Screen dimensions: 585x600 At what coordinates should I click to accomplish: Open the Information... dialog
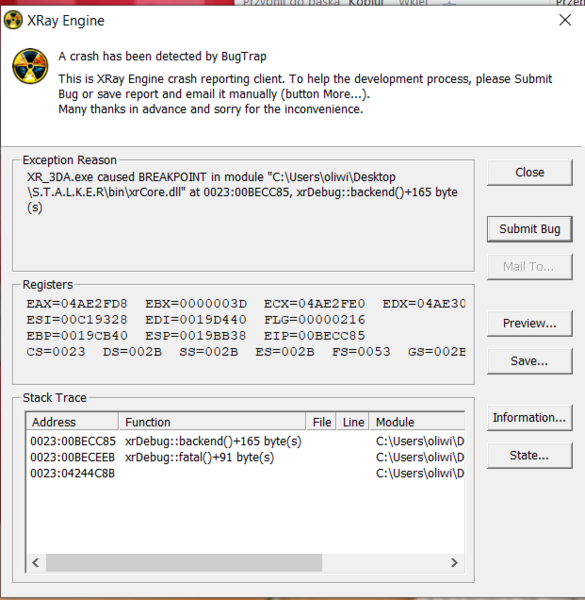pos(530,417)
